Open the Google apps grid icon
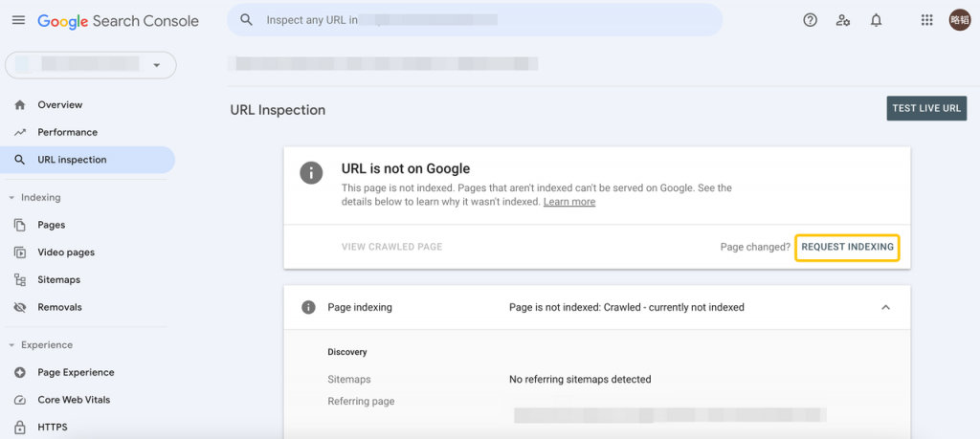980x439 pixels. point(926,20)
